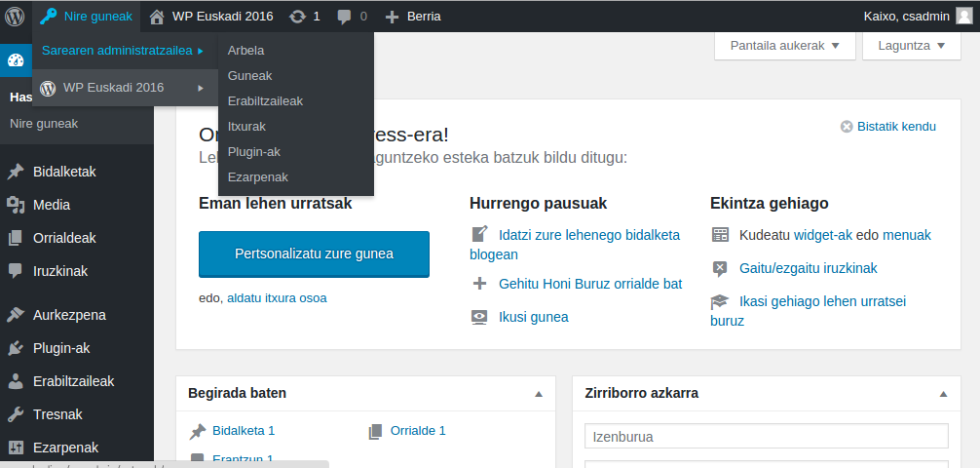Click the dismiss X icon beside Bistatik kendu

tap(847, 127)
